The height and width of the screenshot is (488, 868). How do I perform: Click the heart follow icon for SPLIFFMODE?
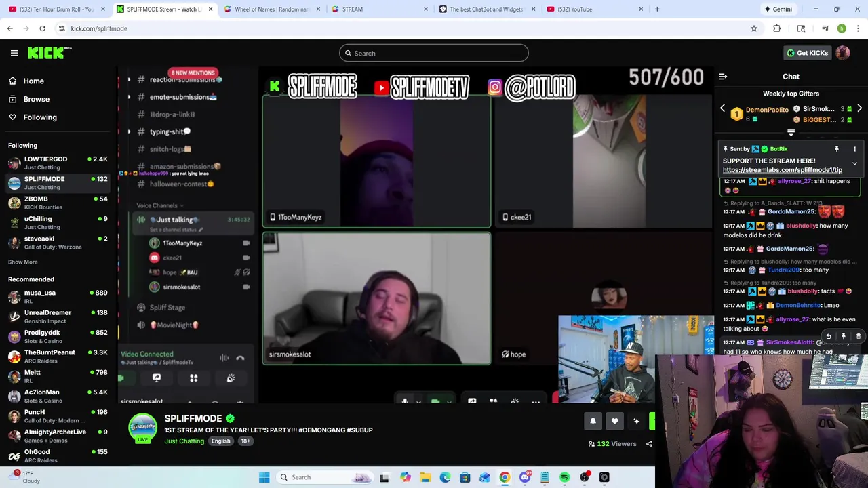614,422
